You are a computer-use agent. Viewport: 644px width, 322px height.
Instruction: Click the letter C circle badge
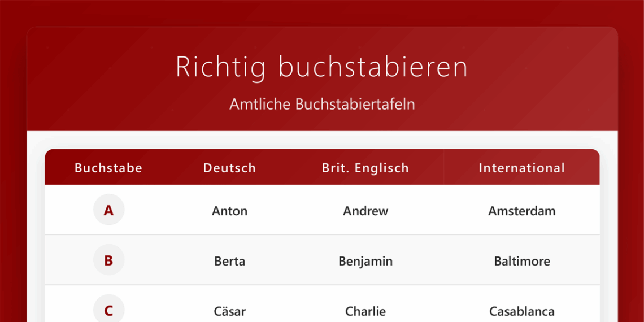pos(108,310)
